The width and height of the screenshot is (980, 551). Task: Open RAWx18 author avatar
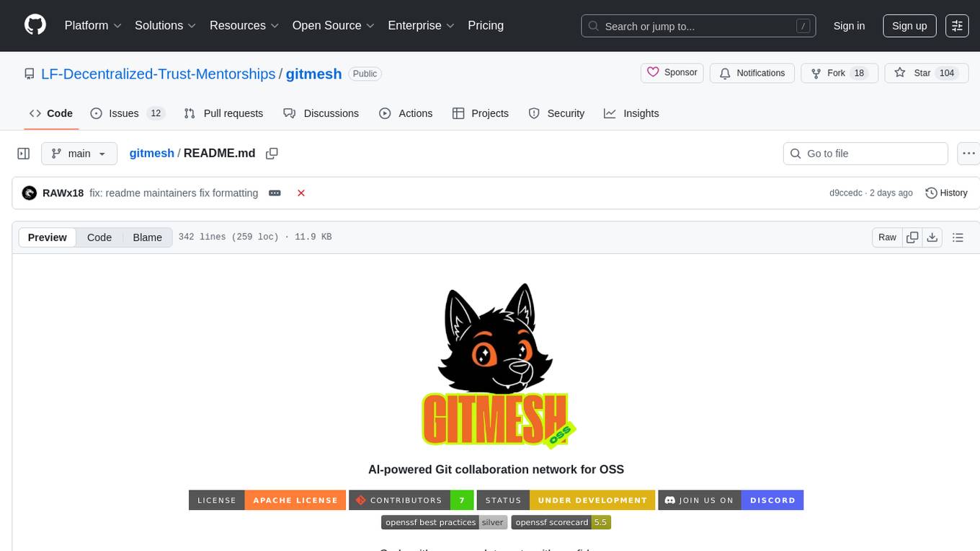30,193
